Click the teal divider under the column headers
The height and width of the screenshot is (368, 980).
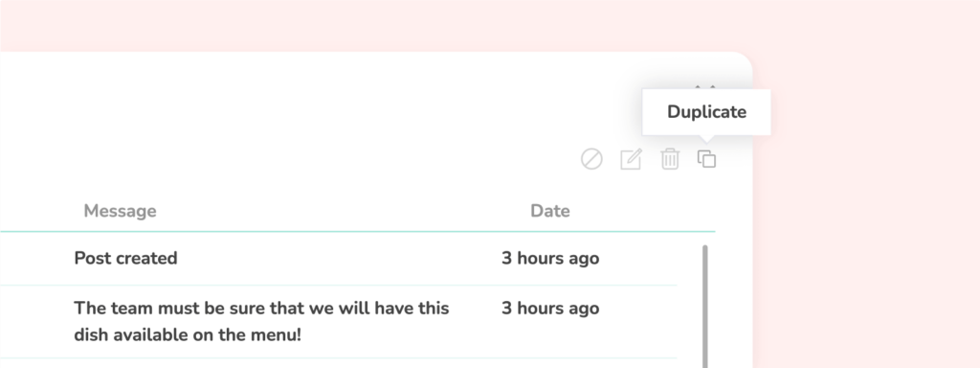pyautogui.click(x=358, y=232)
